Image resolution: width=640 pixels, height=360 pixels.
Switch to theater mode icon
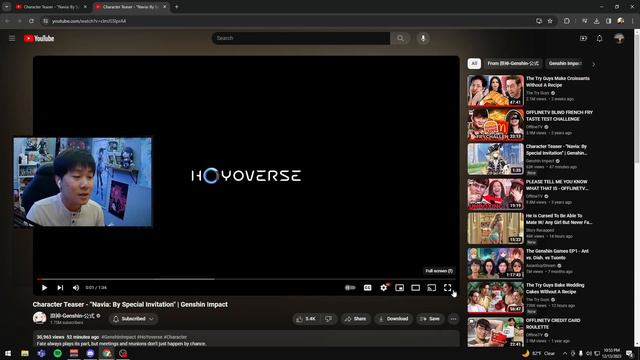(416, 288)
